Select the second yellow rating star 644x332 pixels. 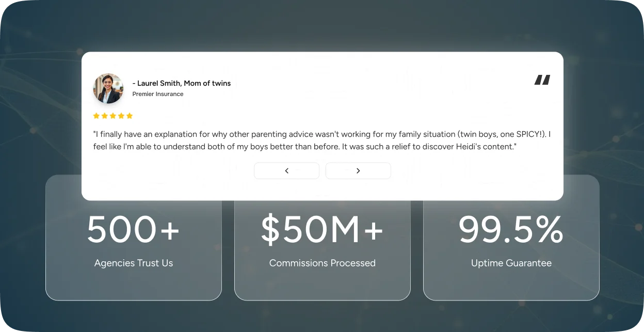click(x=104, y=116)
